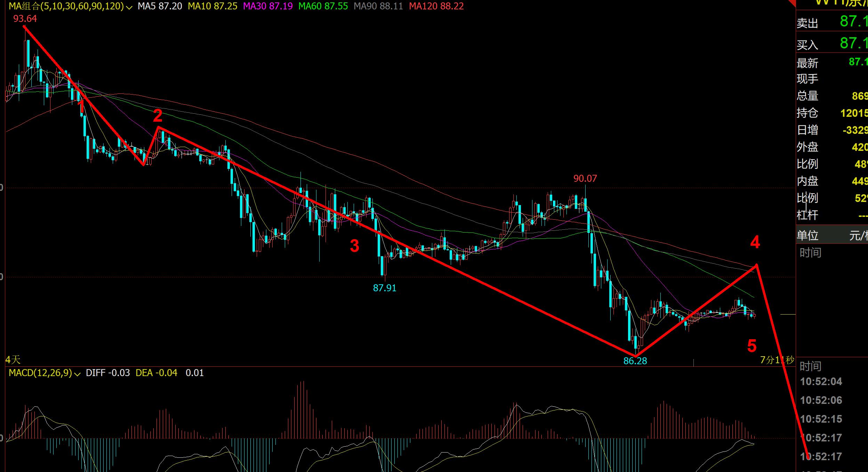Screen dimensions: 868x472
Task: Select the magenta MA30 87.19 legend value
Action: tap(268, 6)
